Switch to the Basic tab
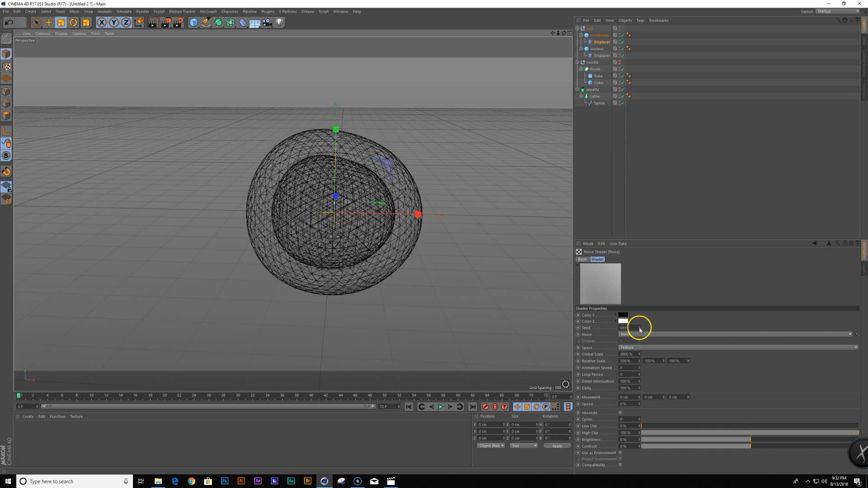Image resolution: width=868 pixels, height=488 pixels. click(x=582, y=259)
